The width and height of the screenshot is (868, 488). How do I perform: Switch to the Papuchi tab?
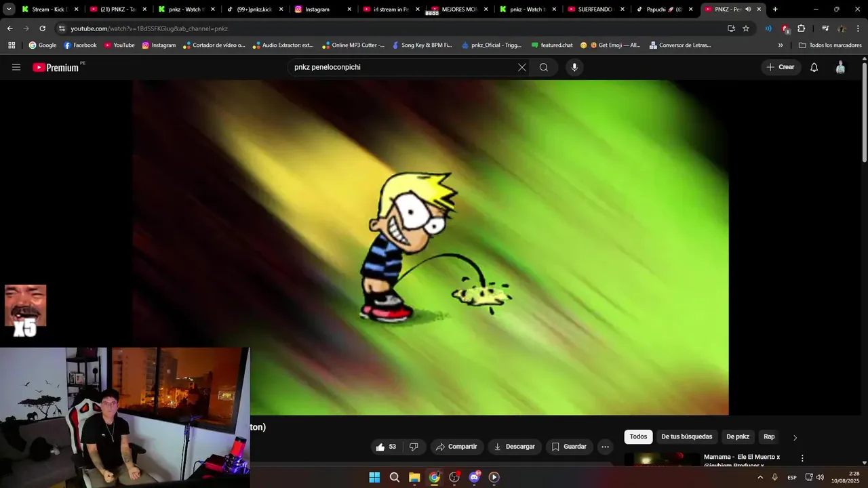[663, 9]
